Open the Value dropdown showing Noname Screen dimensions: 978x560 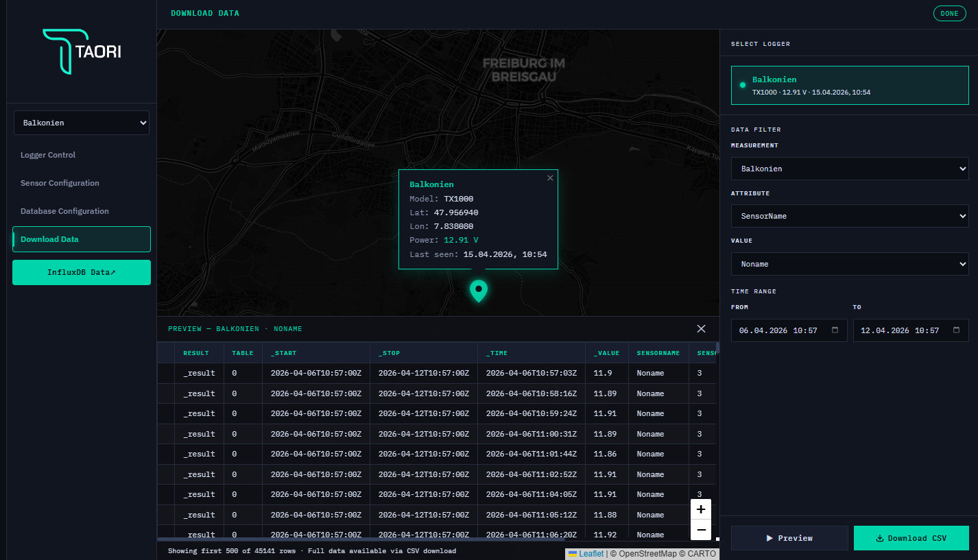tap(849, 264)
